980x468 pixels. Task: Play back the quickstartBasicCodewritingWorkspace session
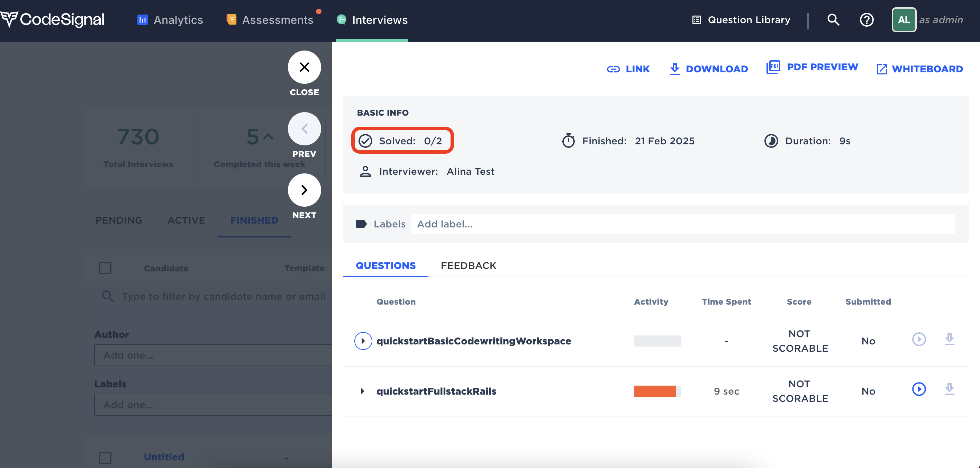pos(919,339)
